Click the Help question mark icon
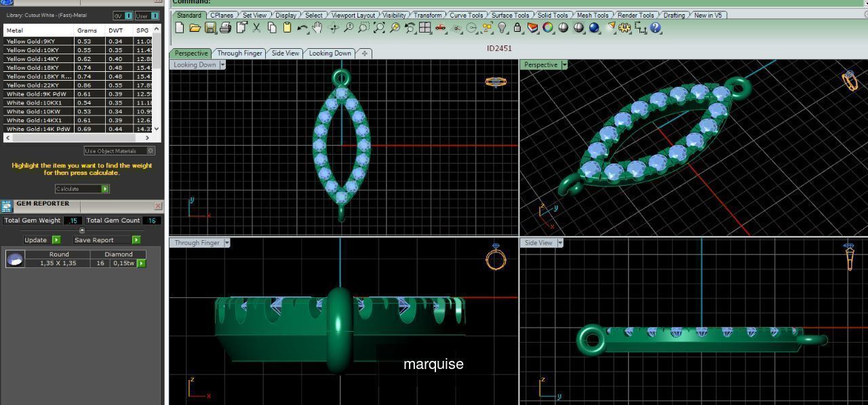 pyautogui.click(x=656, y=28)
